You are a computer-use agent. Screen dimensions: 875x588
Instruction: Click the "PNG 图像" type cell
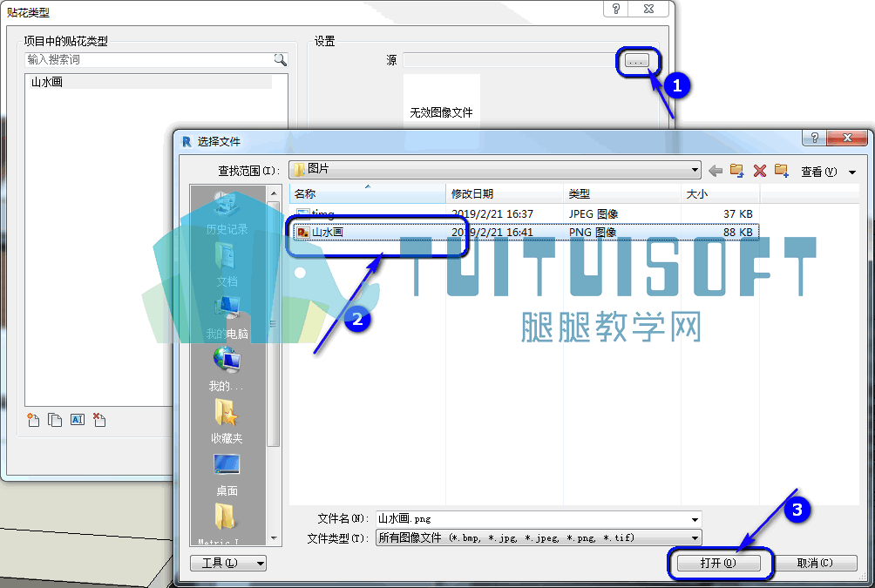click(x=593, y=232)
